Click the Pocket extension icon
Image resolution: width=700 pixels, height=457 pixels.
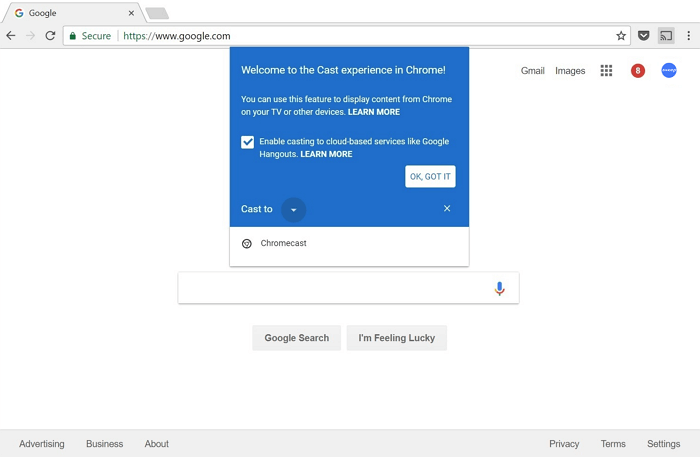click(x=644, y=36)
